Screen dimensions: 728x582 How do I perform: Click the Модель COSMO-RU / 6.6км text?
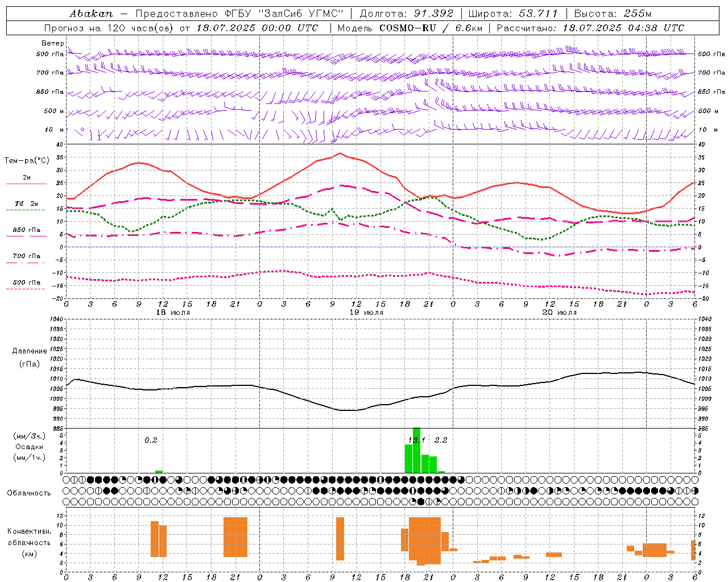click(x=409, y=28)
